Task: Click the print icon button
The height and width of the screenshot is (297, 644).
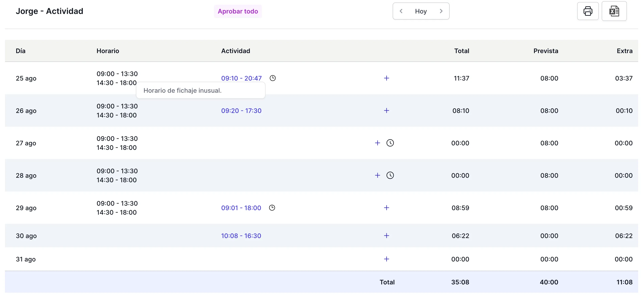Action: pyautogui.click(x=588, y=11)
